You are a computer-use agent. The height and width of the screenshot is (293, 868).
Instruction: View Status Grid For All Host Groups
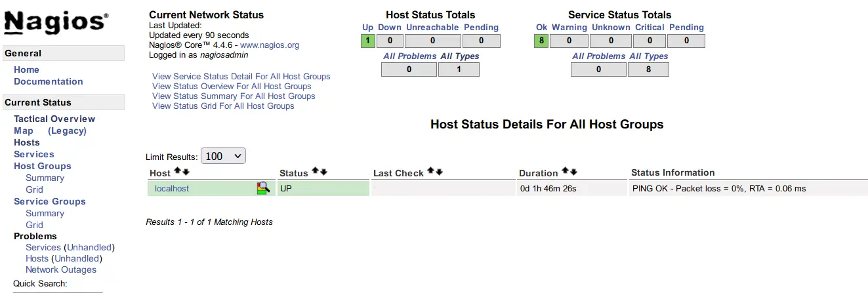pos(223,106)
